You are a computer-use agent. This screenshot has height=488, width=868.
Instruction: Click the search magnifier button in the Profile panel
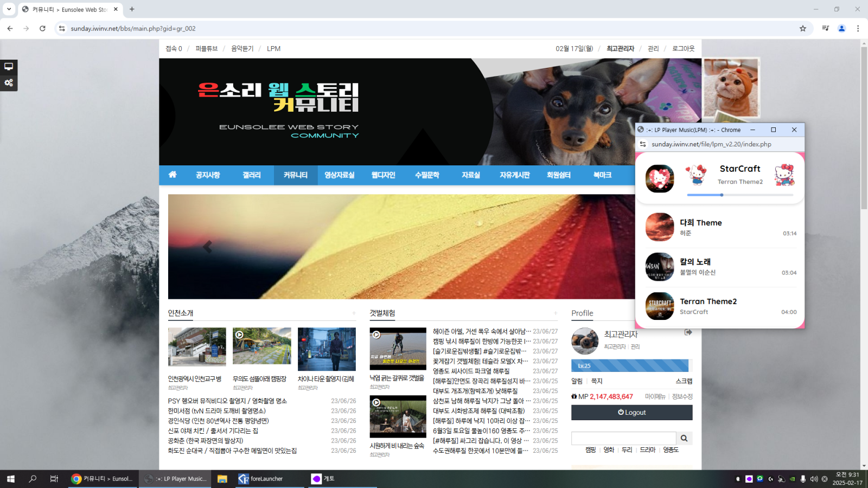coord(684,438)
